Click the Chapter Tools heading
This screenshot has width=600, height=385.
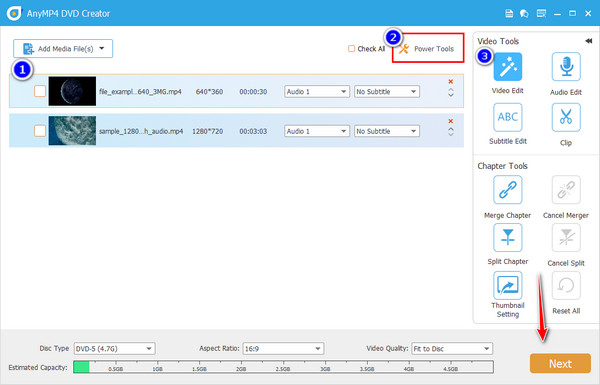[502, 166]
